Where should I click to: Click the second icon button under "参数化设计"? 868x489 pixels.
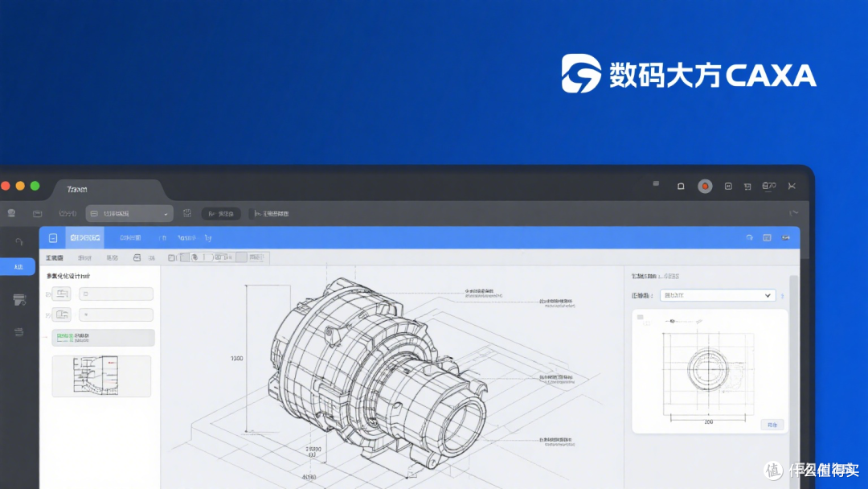61,314
